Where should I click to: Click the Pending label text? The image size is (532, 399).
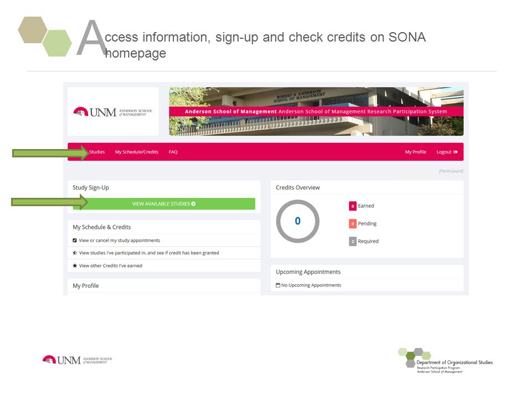[367, 223]
